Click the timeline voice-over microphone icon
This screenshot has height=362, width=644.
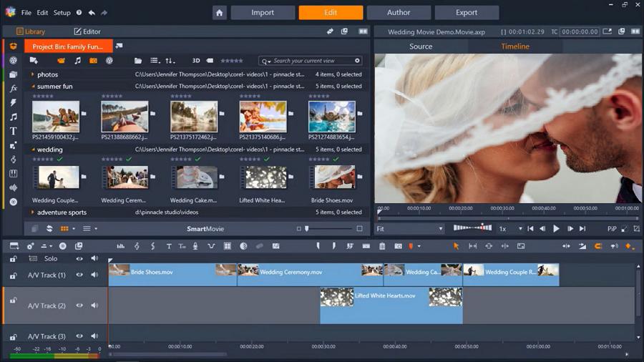pyautogui.click(x=195, y=246)
